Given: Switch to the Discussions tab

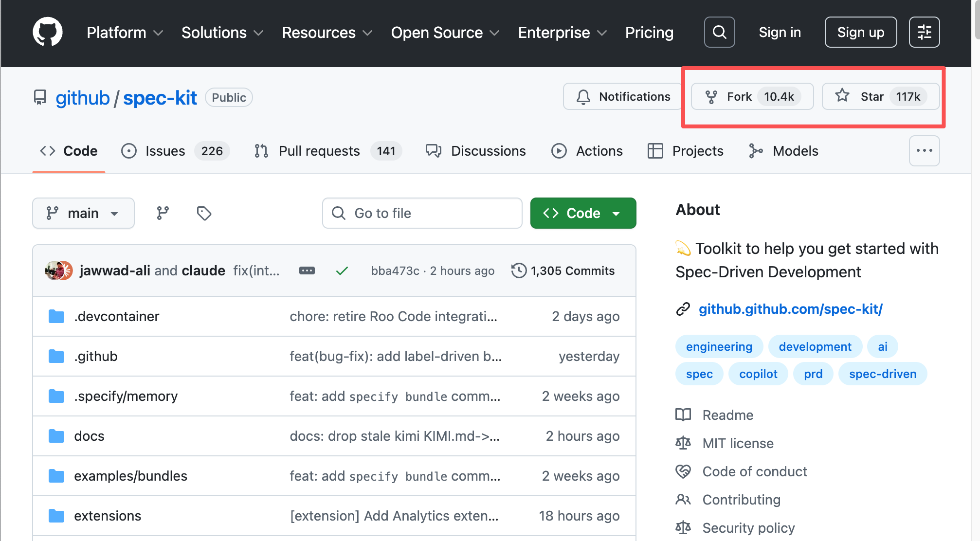Looking at the screenshot, I should 475,151.
